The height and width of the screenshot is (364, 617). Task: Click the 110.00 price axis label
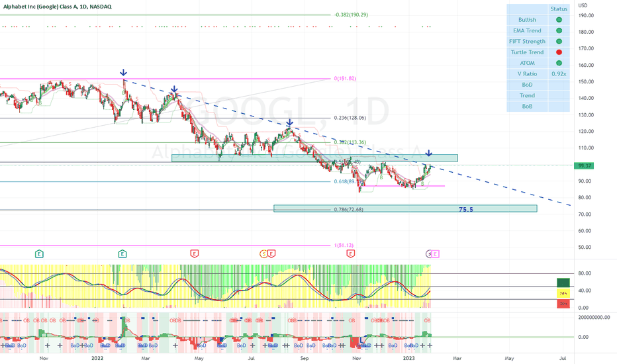pos(586,148)
